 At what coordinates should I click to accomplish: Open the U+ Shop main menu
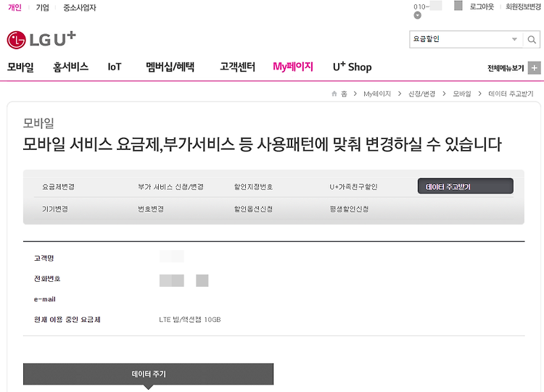coord(352,67)
